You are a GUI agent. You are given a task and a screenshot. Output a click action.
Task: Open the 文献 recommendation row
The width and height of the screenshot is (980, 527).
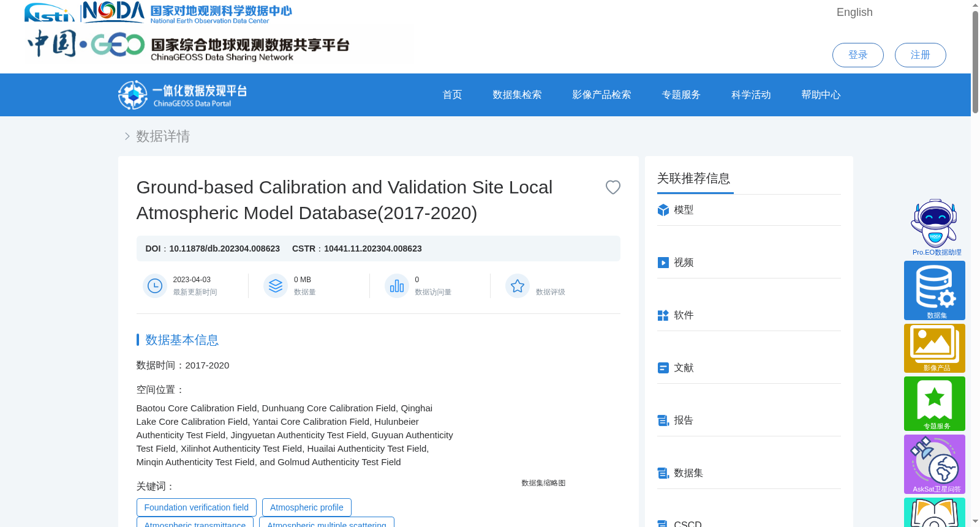click(x=749, y=368)
